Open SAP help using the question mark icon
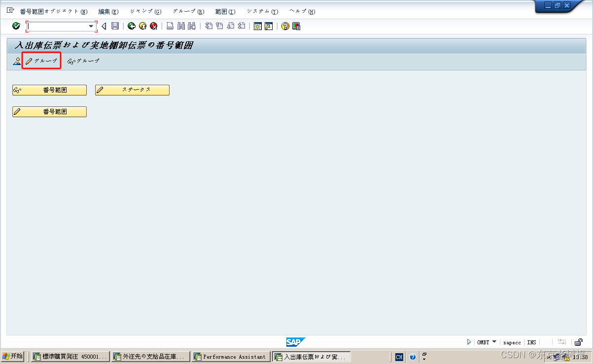 point(285,26)
